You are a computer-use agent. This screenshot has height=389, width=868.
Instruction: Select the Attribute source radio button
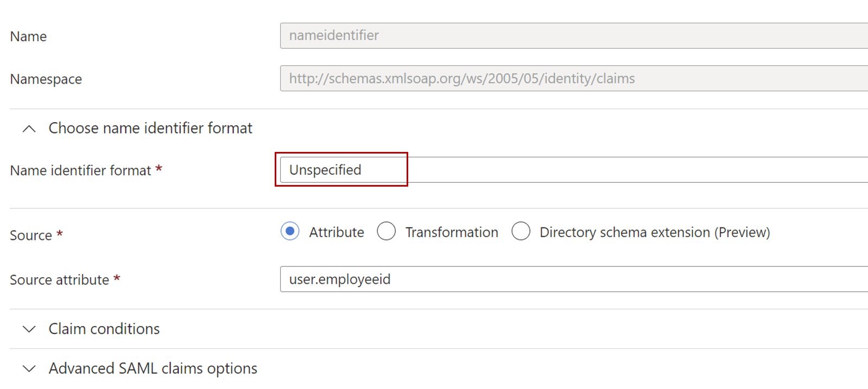click(x=289, y=231)
